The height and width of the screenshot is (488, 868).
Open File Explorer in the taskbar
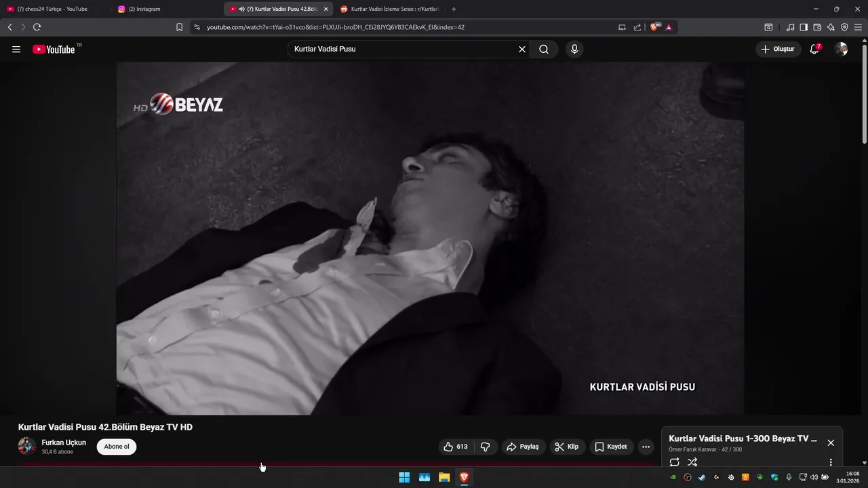[x=444, y=477]
